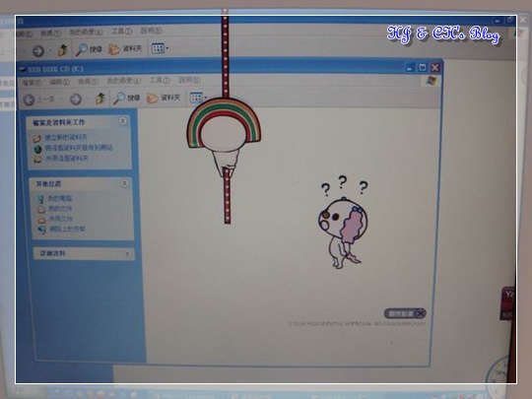Open the Forward history dropdown arrow in the USB DISK CD window
This screenshot has width=532, height=399.
point(88,99)
